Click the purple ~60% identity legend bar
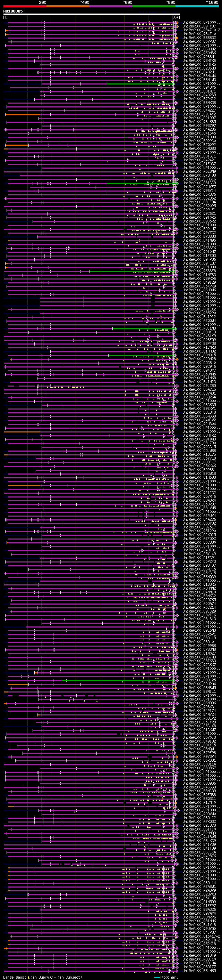 (x=111, y=6)
